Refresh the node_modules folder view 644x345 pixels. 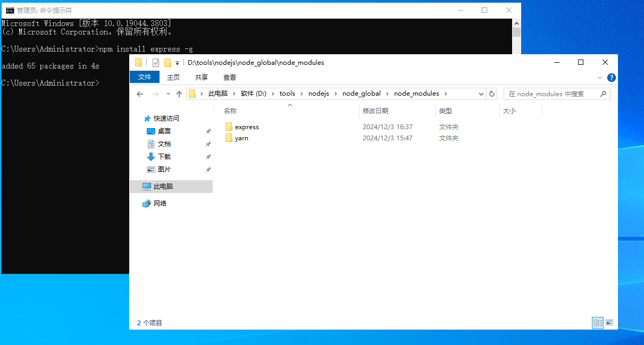coord(492,94)
